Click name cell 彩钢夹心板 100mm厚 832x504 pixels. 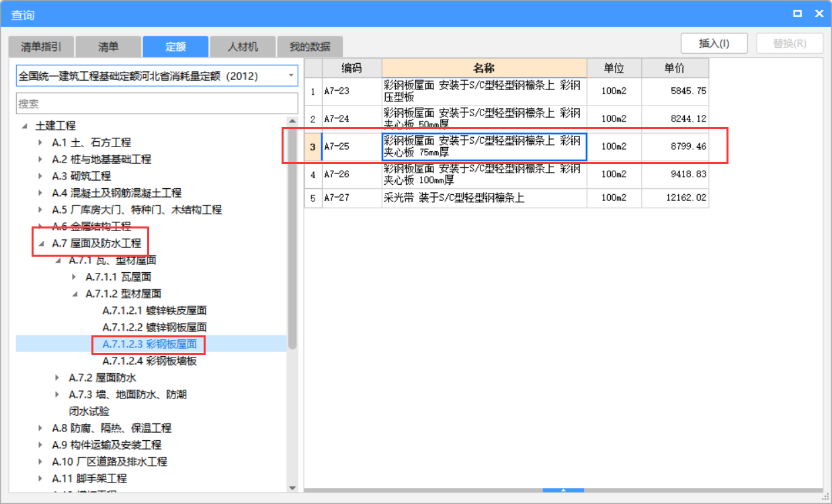click(x=484, y=175)
